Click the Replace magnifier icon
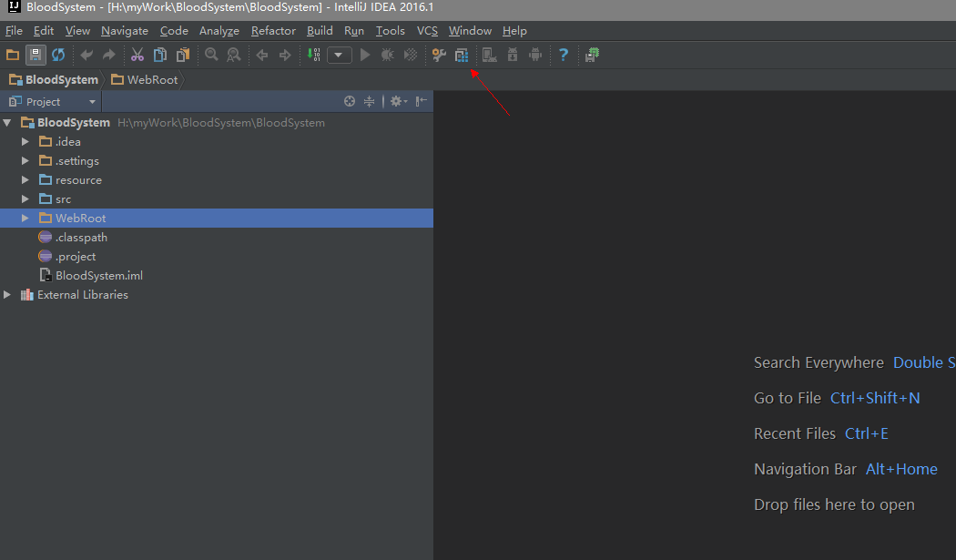Viewport: 956px width, 560px height. tap(233, 55)
